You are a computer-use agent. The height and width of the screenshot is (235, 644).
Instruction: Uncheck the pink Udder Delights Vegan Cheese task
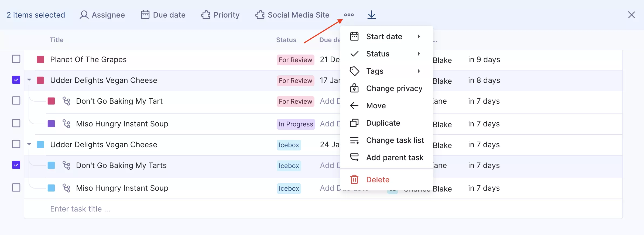(x=16, y=80)
